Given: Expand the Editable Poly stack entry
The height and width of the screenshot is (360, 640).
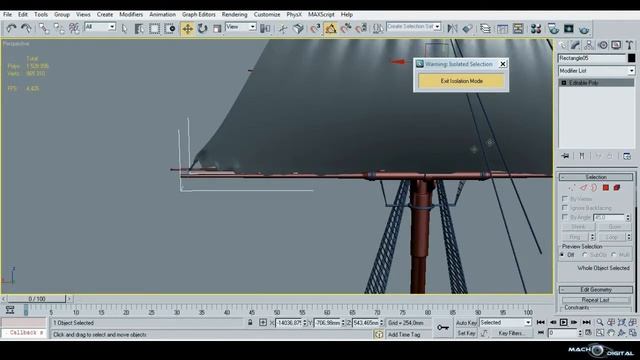Looking at the screenshot, I should pyautogui.click(x=564, y=83).
